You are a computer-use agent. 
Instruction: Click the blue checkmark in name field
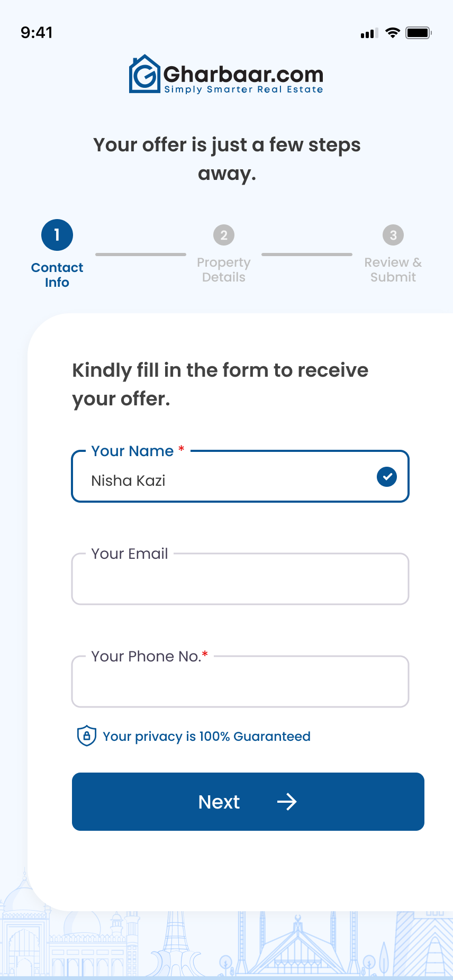tap(387, 477)
